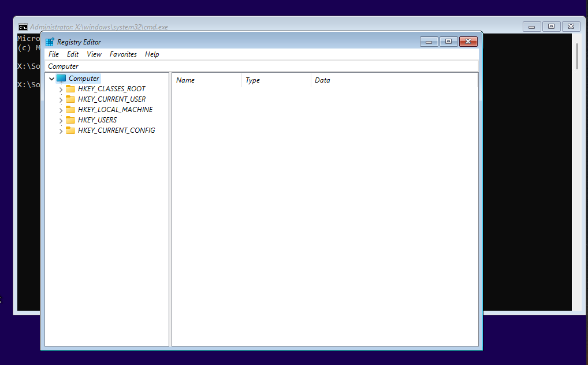Select the HKEY_CURRENT_USER tree label
This screenshot has height=365, width=588.
click(x=111, y=99)
